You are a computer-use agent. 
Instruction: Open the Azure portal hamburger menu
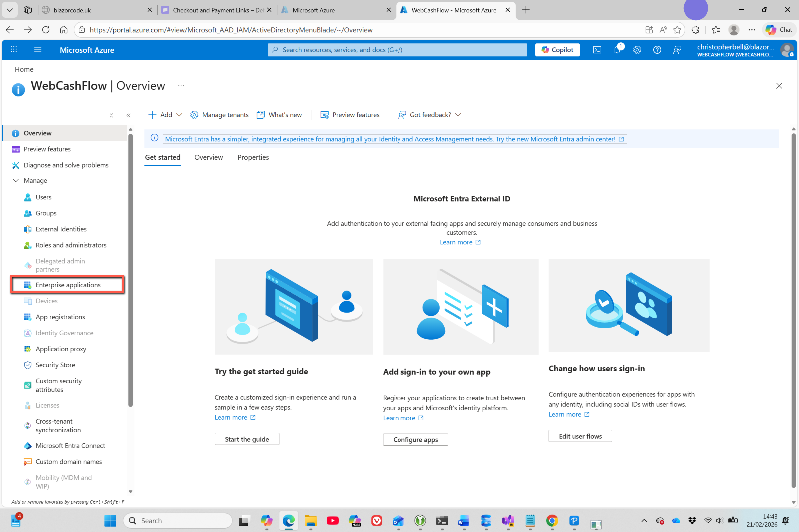coord(38,50)
